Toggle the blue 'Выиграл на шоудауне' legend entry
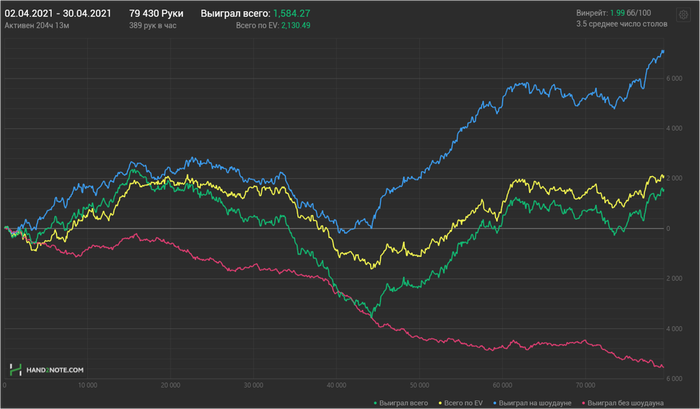This screenshot has width=700, height=409. [x=532, y=403]
